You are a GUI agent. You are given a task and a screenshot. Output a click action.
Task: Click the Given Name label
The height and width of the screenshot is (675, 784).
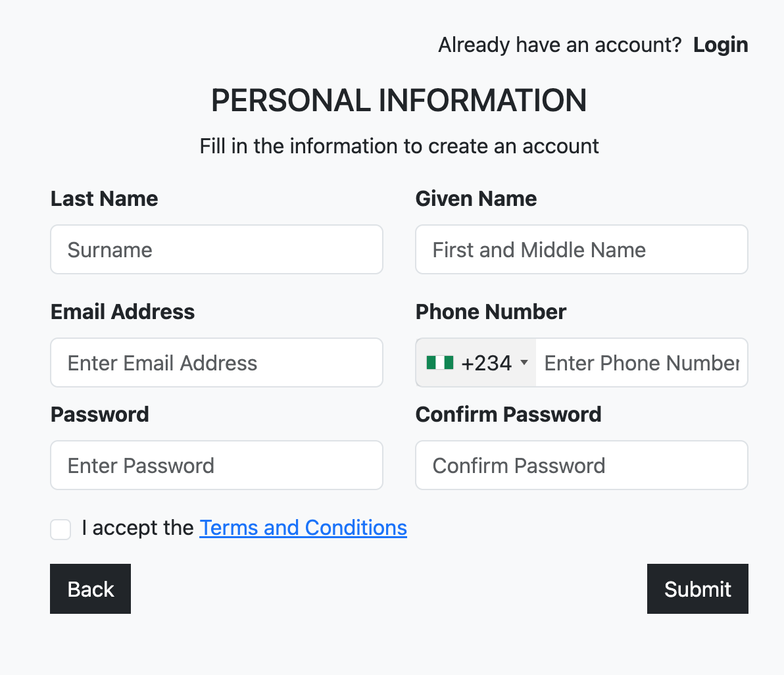(476, 199)
